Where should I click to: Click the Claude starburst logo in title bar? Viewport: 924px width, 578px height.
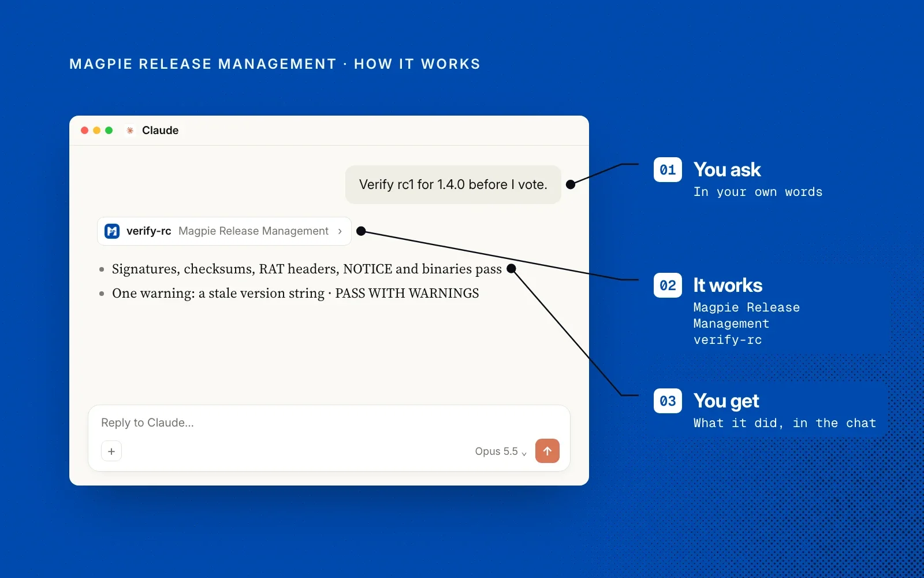click(130, 131)
